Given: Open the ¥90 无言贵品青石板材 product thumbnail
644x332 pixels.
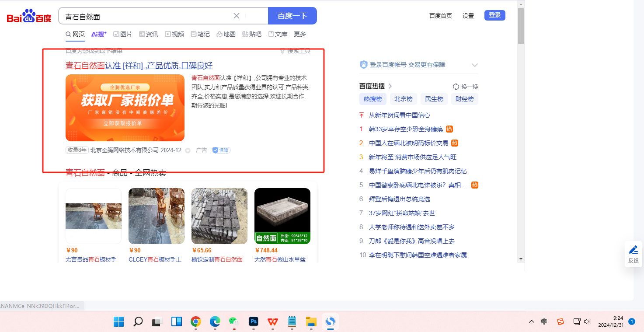Looking at the screenshot, I should 94,216.
